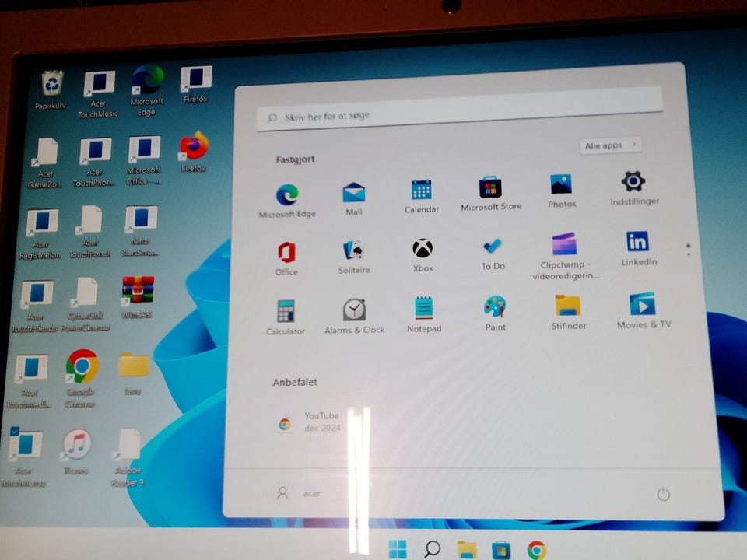Launch Clipchamp video editor
Viewport: 747px width, 560px height.
[565, 255]
